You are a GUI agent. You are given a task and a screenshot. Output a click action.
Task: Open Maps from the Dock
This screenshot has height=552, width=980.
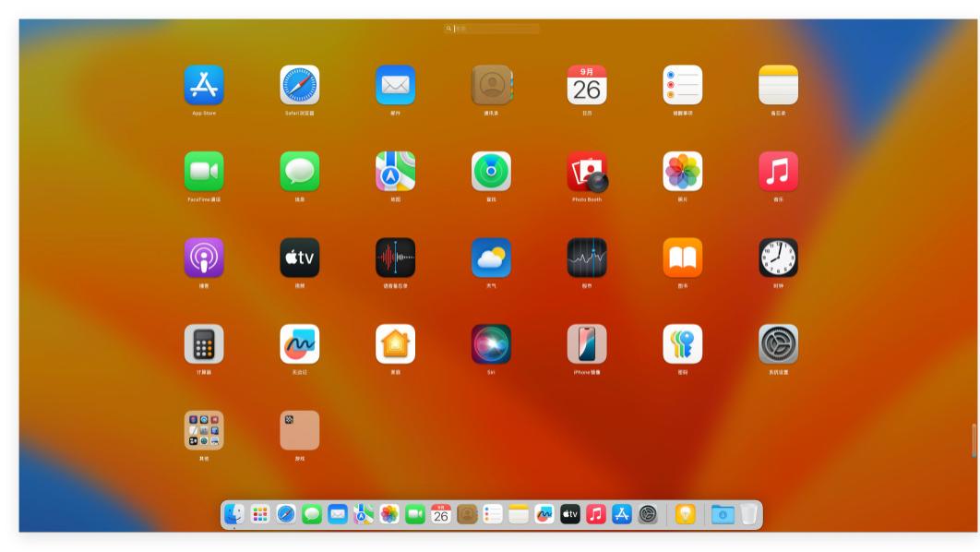[364, 514]
